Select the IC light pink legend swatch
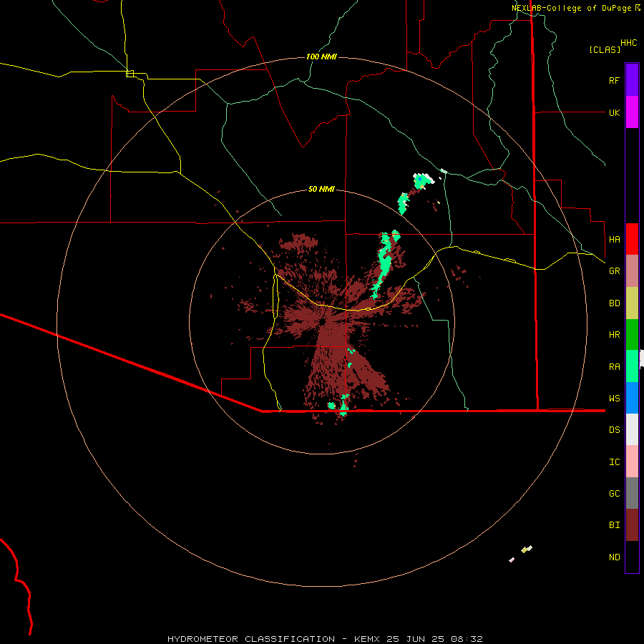Screen dimensions: 644x644 (632, 462)
